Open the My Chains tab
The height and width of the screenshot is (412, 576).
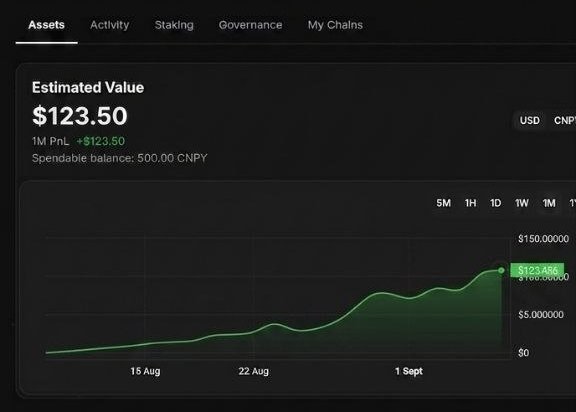[335, 25]
